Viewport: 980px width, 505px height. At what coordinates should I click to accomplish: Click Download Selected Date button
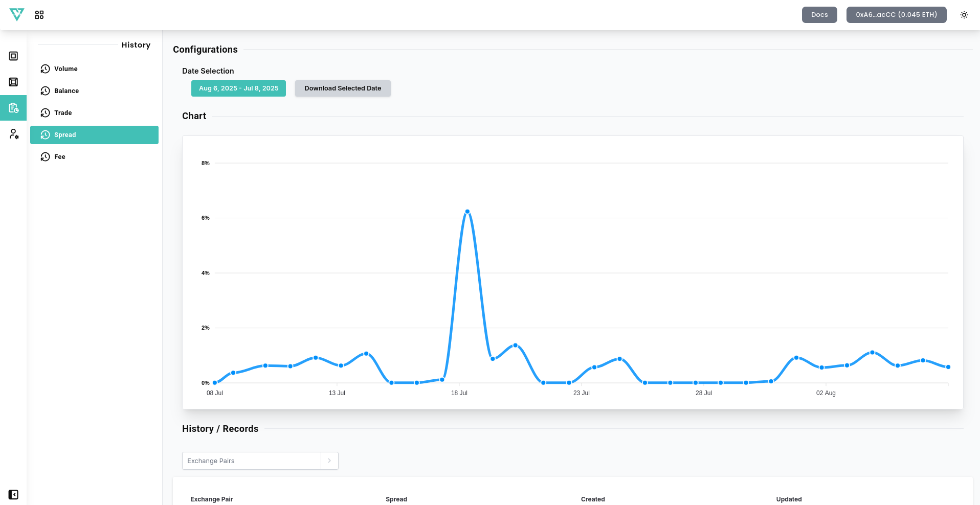[343, 88]
